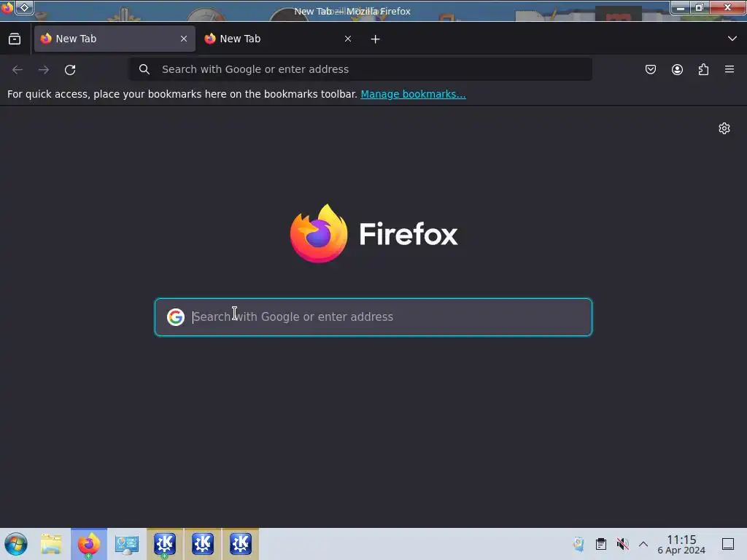The image size is (747, 560).
Task: Open Firefox View in the tab bar
Action: click(15, 39)
